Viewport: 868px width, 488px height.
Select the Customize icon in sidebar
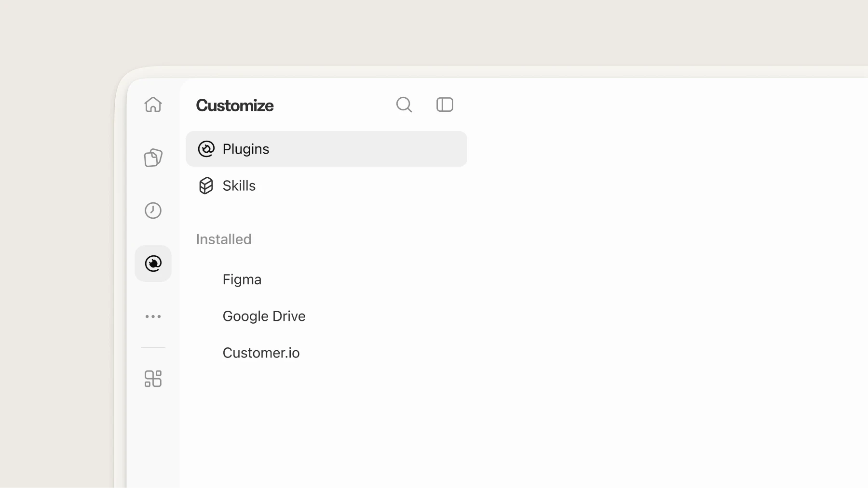coord(153,264)
